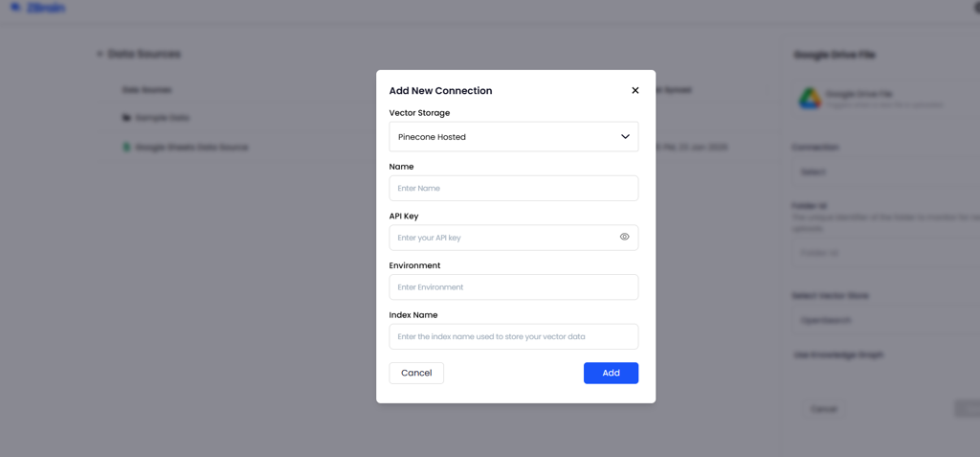Select the Environment text field
This screenshot has width=980, height=457.
(513, 287)
